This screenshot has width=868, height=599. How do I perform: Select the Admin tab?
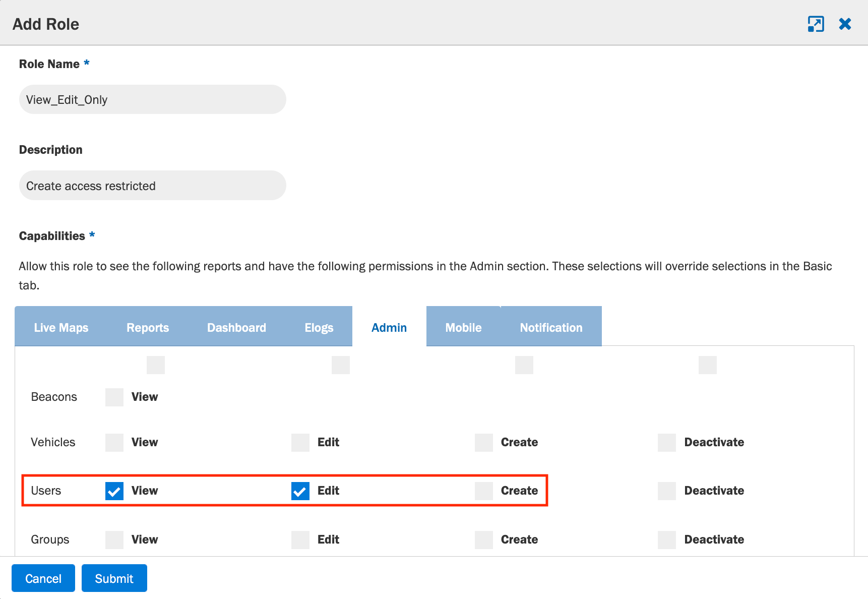click(389, 327)
